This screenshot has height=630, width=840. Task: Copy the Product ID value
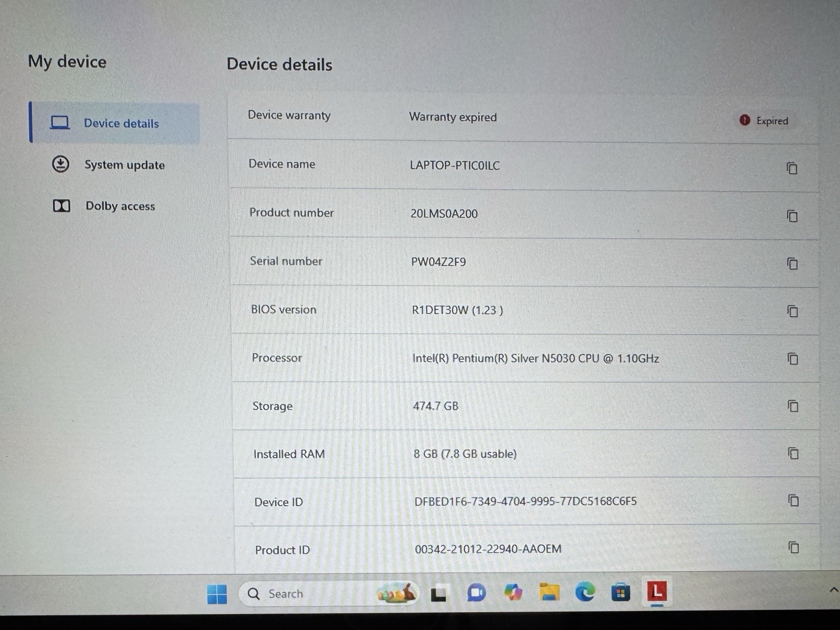pos(794,548)
